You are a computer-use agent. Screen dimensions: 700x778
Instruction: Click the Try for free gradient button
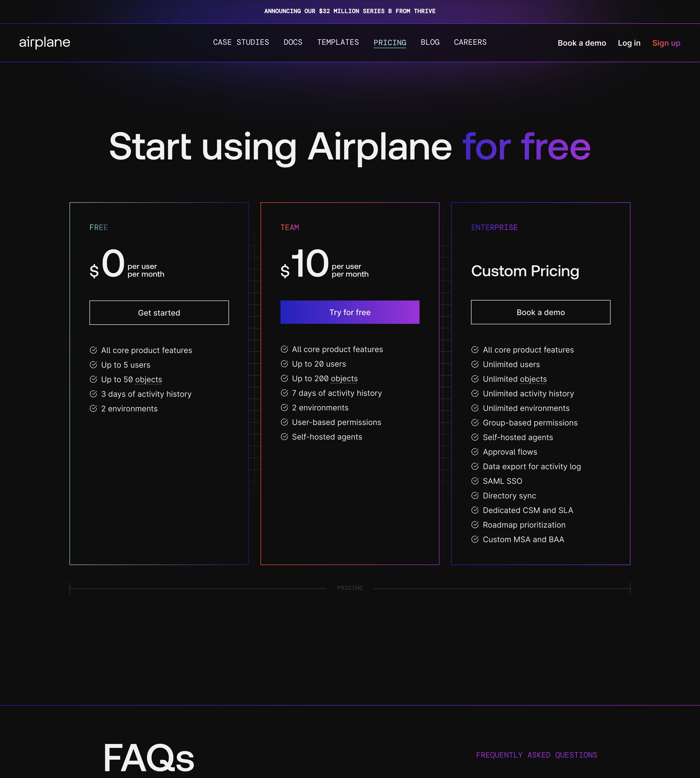point(350,312)
